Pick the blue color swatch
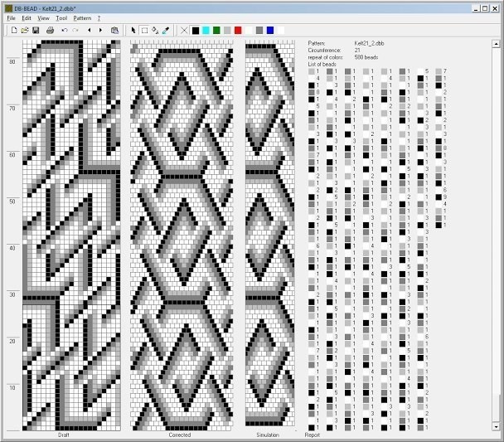This screenshot has width=504, height=442. (x=270, y=30)
